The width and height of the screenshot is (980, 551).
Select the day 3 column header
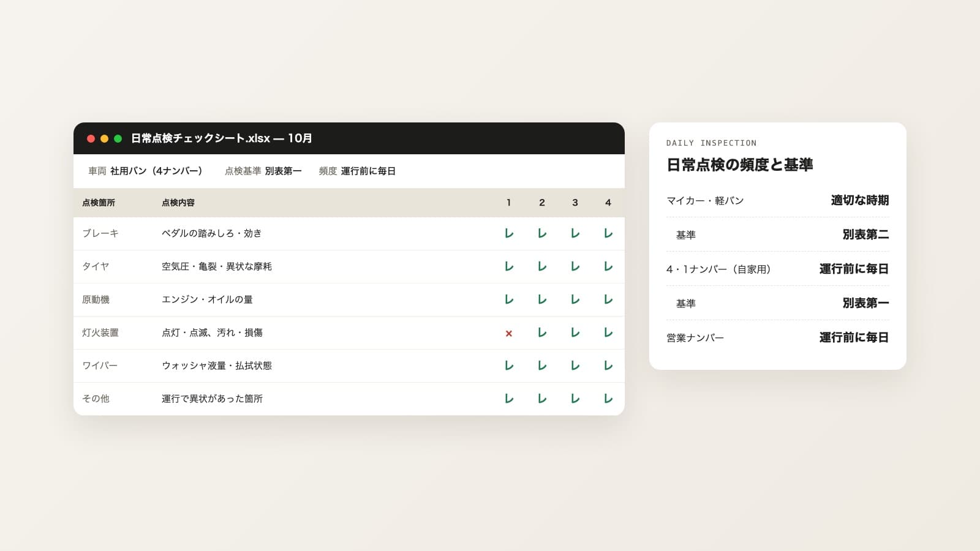(x=575, y=203)
